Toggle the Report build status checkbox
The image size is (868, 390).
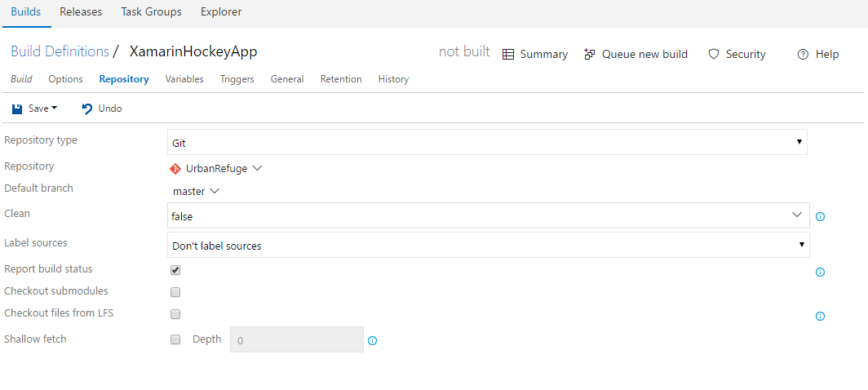[175, 270]
